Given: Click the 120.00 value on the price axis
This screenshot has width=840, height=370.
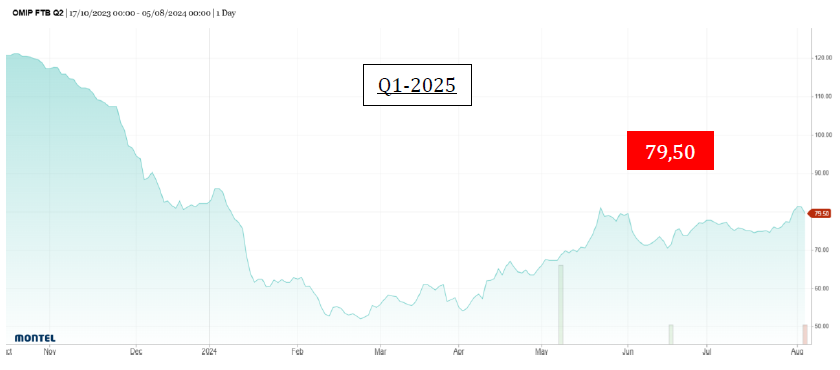Looking at the screenshot, I should click(x=823, y=58).
